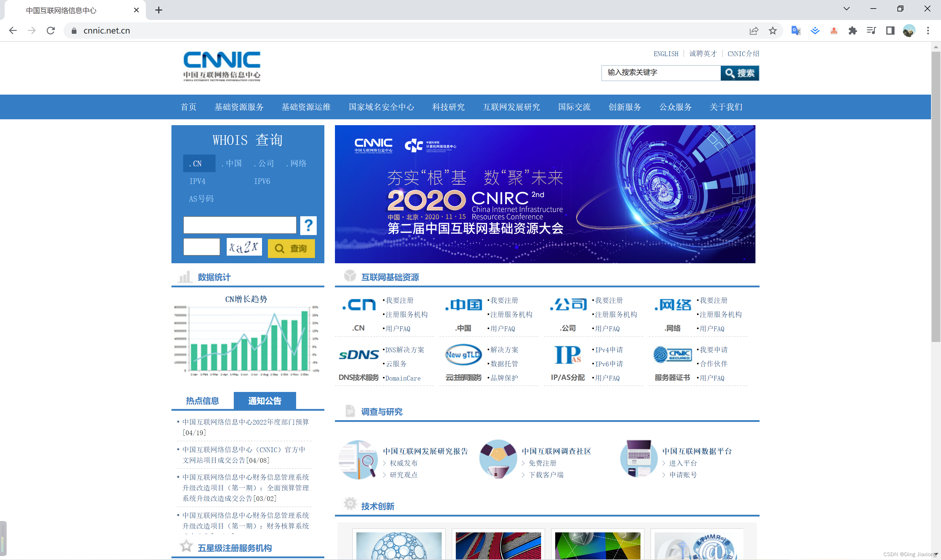The width and height of the screenshot is (941, 560).
Task: Click the 输入搜索关键字 search field
Action: tap(660, 73)
